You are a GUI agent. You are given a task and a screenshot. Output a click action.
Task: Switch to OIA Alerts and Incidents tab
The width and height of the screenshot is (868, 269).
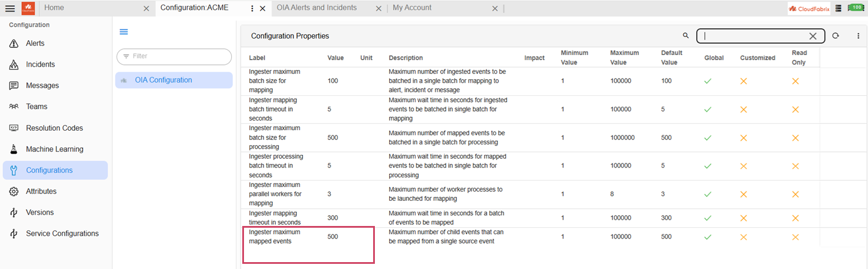(316, 7)
